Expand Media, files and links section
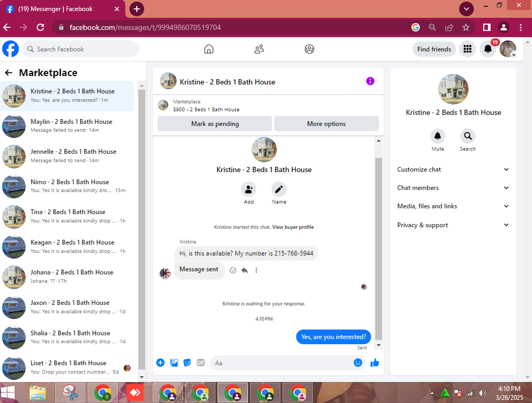 pos(453,206)
